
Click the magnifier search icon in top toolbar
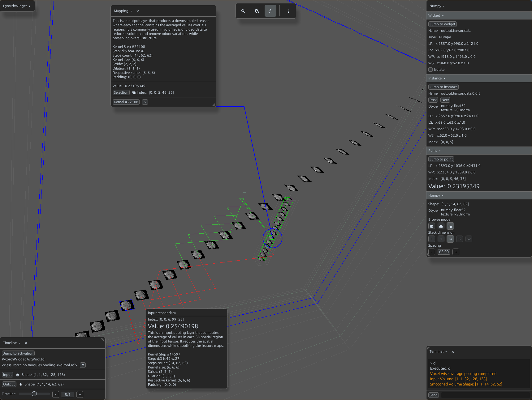[243, 11]
